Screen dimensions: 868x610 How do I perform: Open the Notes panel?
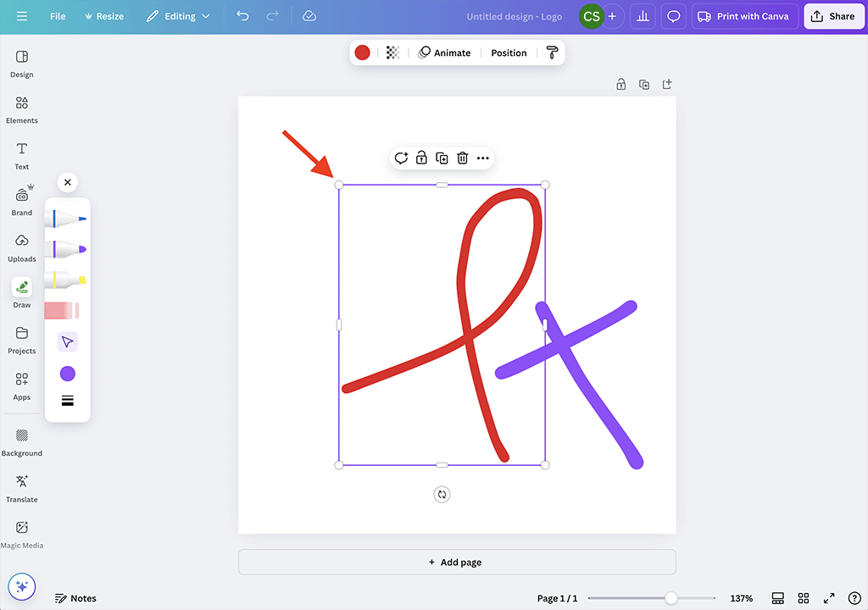coord(75,598)
